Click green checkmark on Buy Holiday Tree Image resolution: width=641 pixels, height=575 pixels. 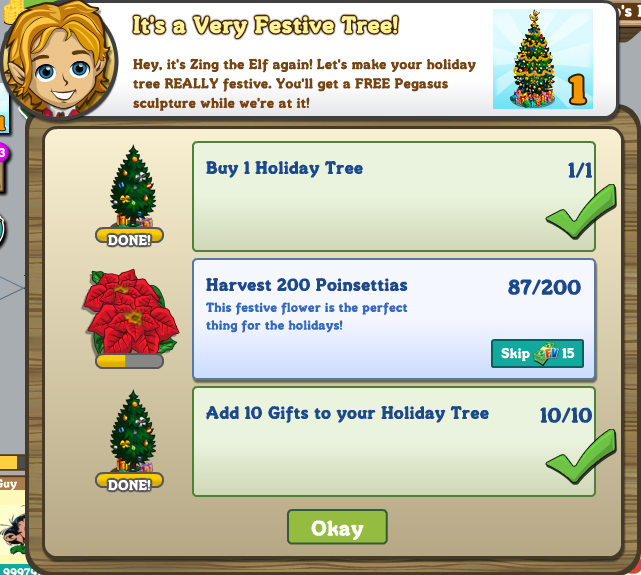pos(580,212)
